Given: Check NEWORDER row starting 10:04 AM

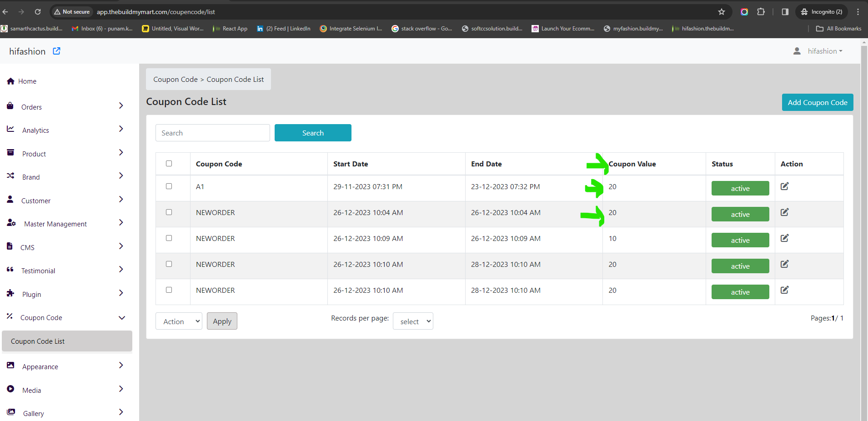Looking at the screenshot, I should tap(169, 212).
